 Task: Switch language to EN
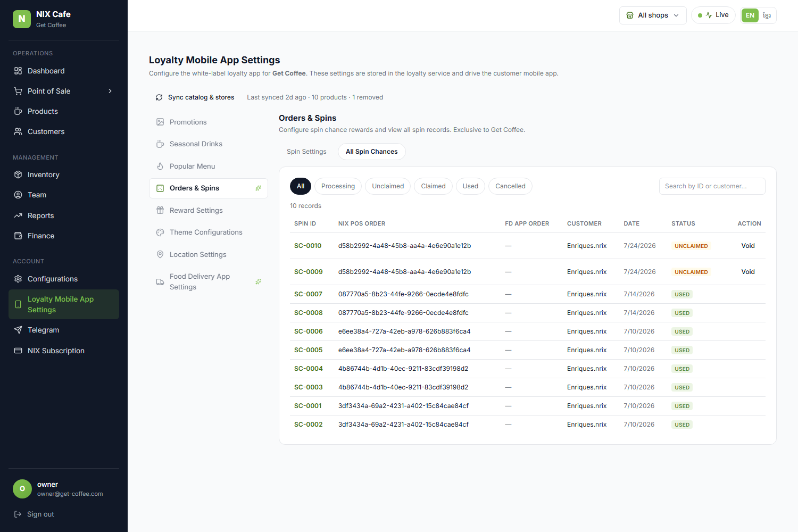click(x=750, y=15)
